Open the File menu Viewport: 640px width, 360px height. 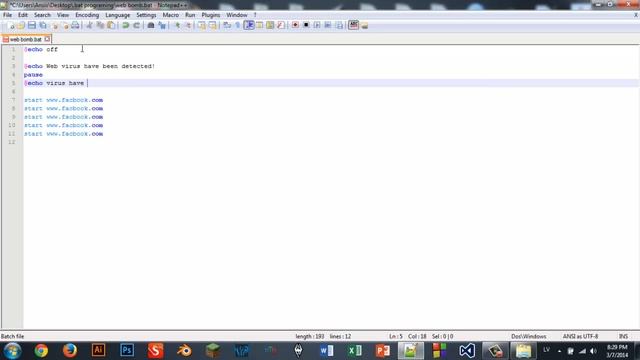(7, 15)
